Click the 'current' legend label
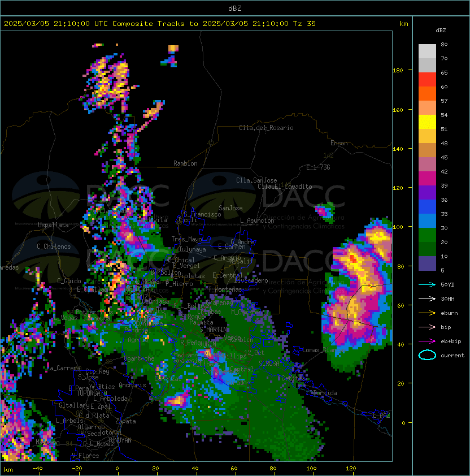 452,355
